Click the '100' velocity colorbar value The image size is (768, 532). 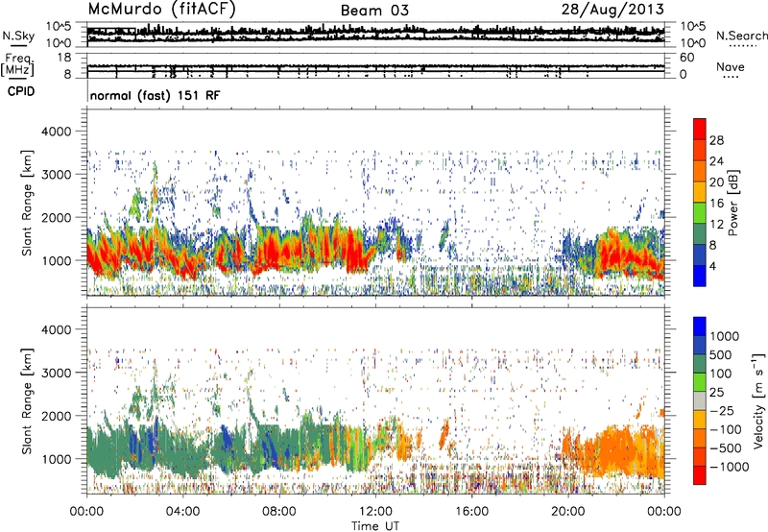721,374
